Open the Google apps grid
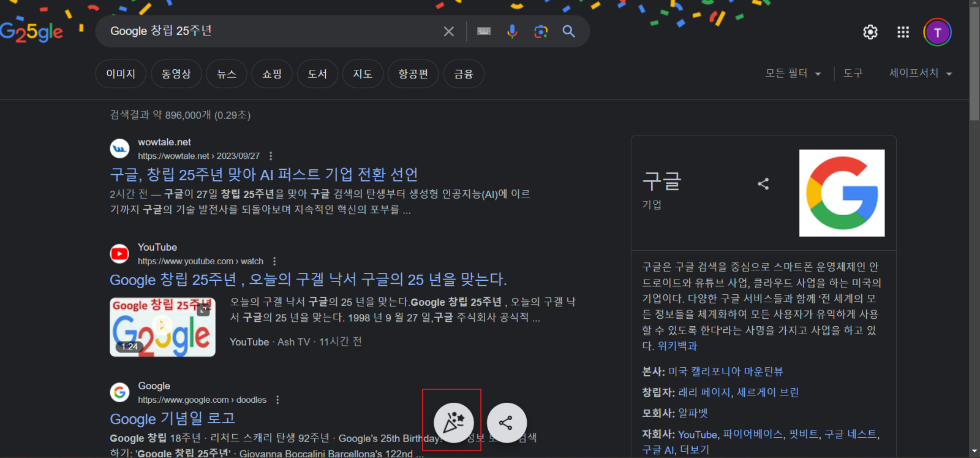Viewport: 980px width, 458px height. click(903, 32)
